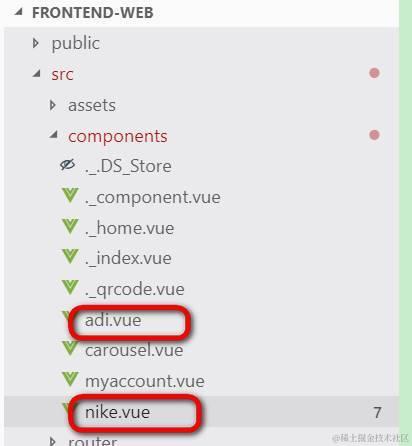412x446 pixels.
Task: Open myaccount.vue in the editor
Action: (145, 381)
